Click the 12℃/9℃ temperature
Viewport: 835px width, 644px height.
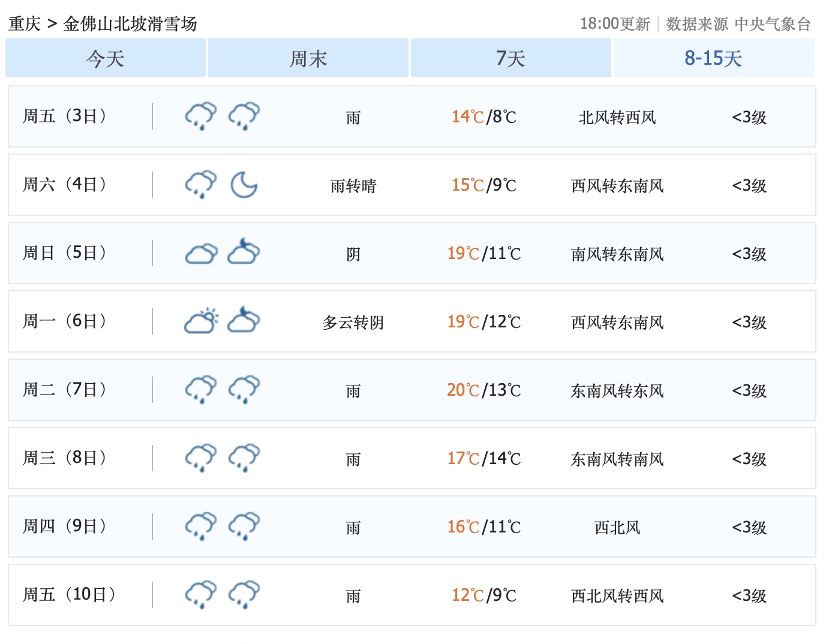click(x=484, y=595)
